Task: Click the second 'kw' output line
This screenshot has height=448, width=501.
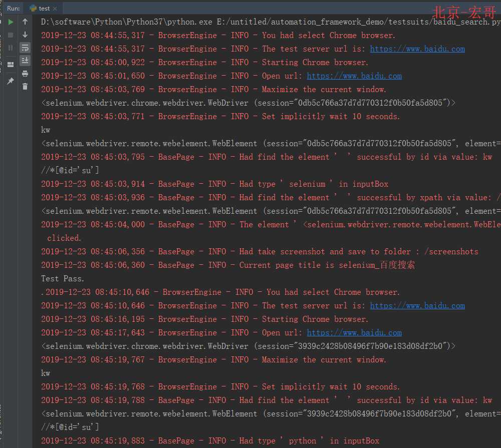Action: pos(46,373)
